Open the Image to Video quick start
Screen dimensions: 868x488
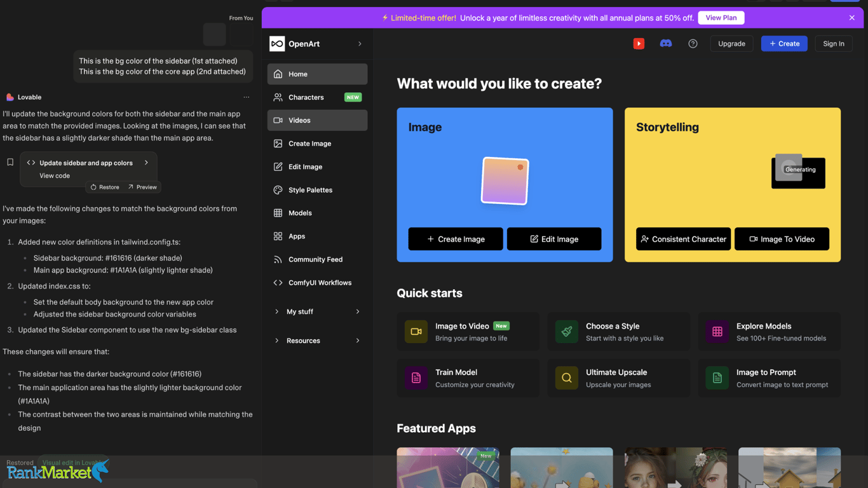(x=468, y=332)
